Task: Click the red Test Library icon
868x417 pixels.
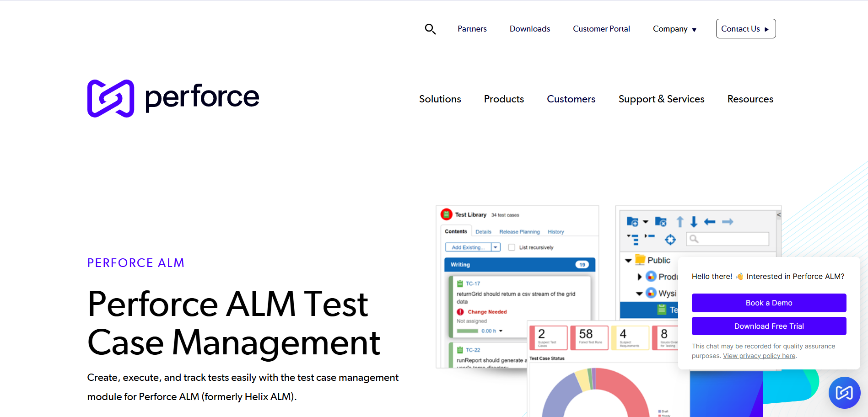Action: (447, 214)
